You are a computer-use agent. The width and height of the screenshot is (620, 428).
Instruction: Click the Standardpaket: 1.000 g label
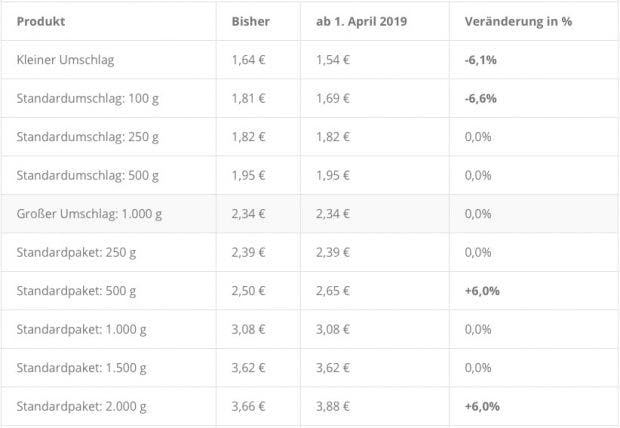81,329
